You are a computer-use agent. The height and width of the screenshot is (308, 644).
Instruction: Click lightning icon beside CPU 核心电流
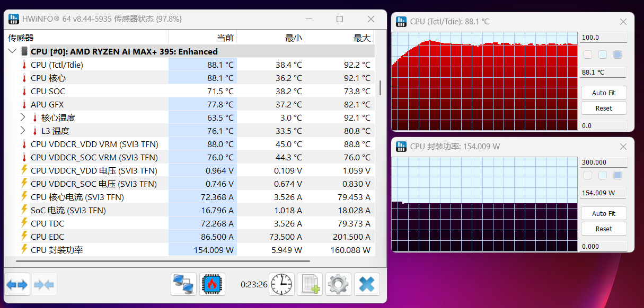24,197
